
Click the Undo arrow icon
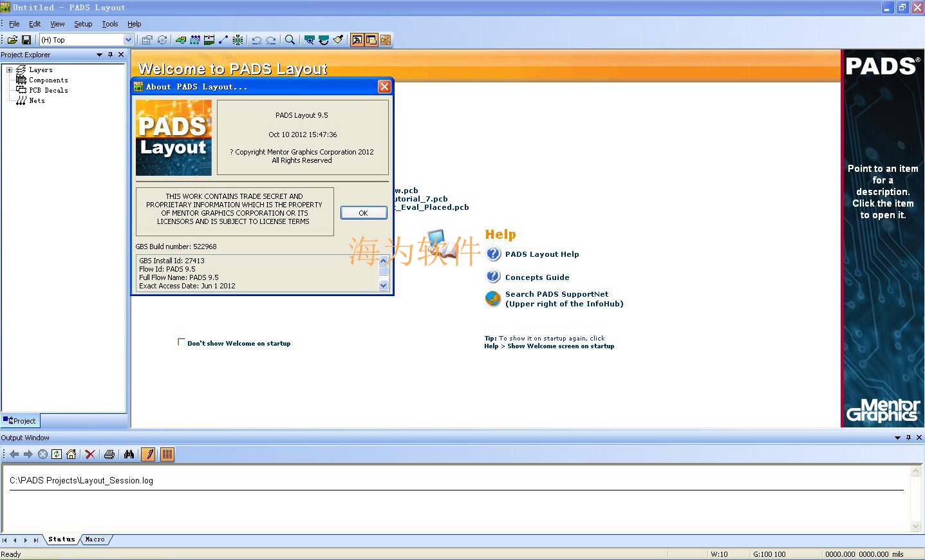[x=257, y=40]
